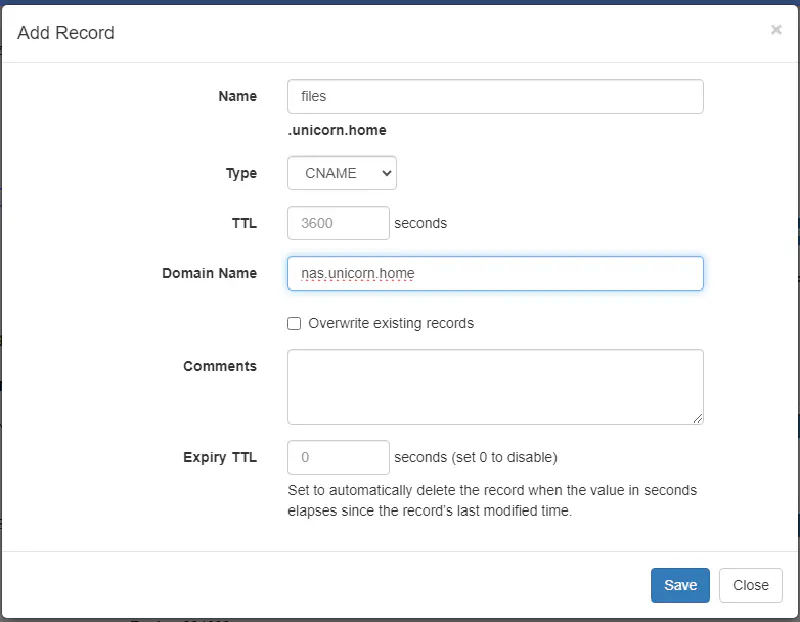800x622 pixels.
Task: Click the Domain Name label
Action: coord(209,273)
